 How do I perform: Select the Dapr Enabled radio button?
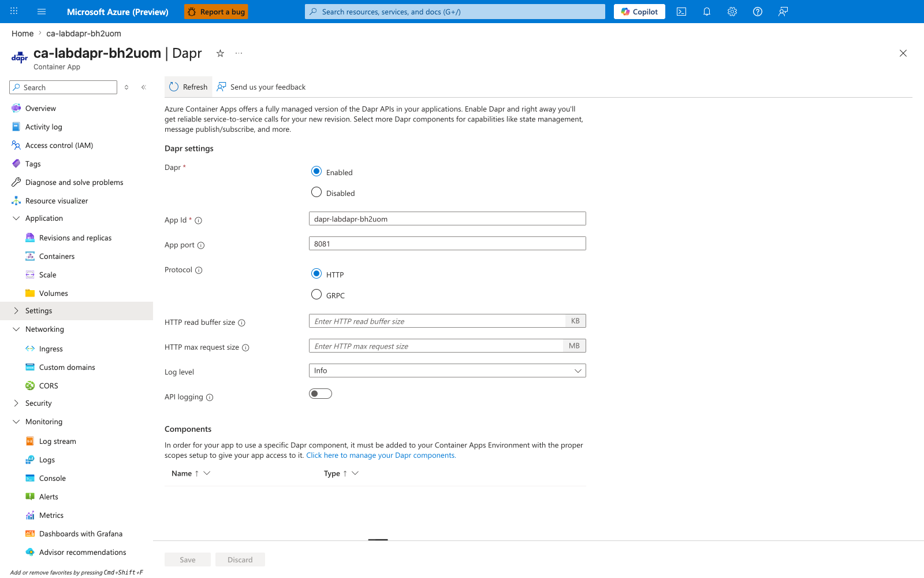click(x=316, y=171)
